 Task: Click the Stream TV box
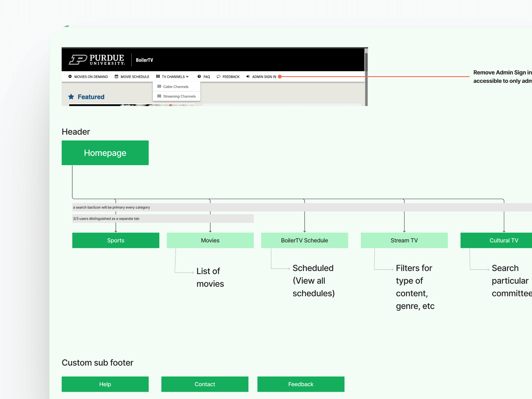point(404,240)
